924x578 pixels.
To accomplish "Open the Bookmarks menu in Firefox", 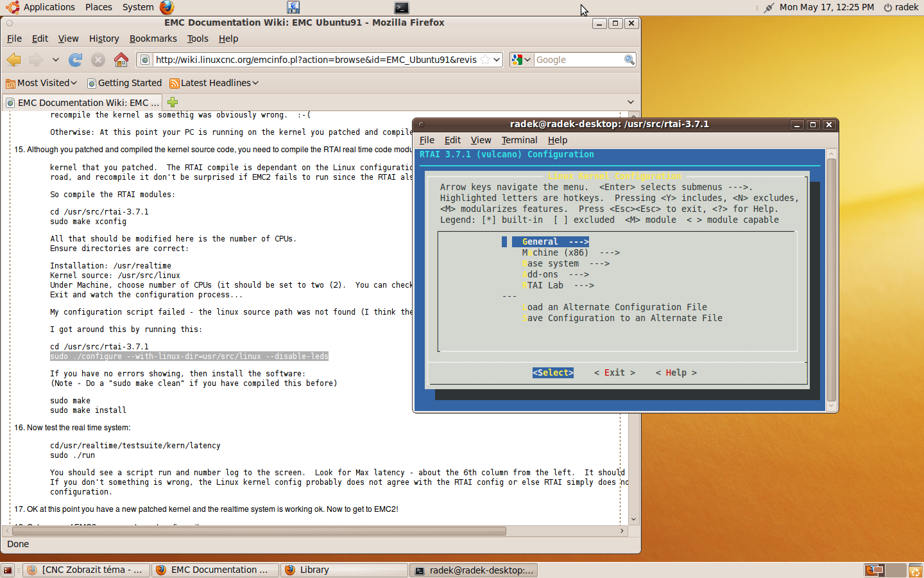I will tap(153, 39).
